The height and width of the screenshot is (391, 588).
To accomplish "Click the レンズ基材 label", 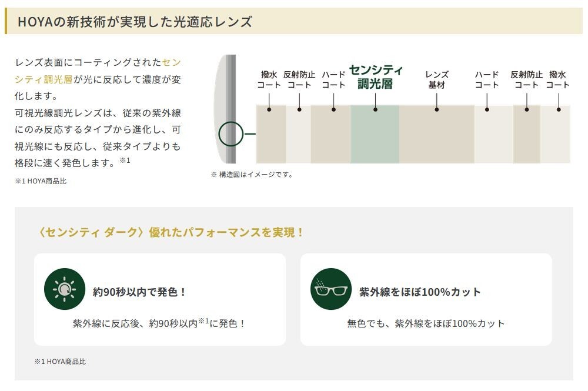I will [x=437, y=79].
